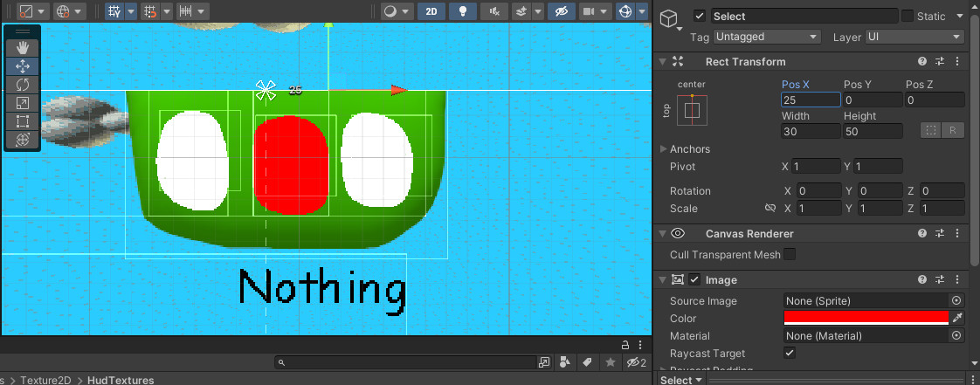Click the eyedropper next to Color field
980x385 pixels.
click(956, 318)
